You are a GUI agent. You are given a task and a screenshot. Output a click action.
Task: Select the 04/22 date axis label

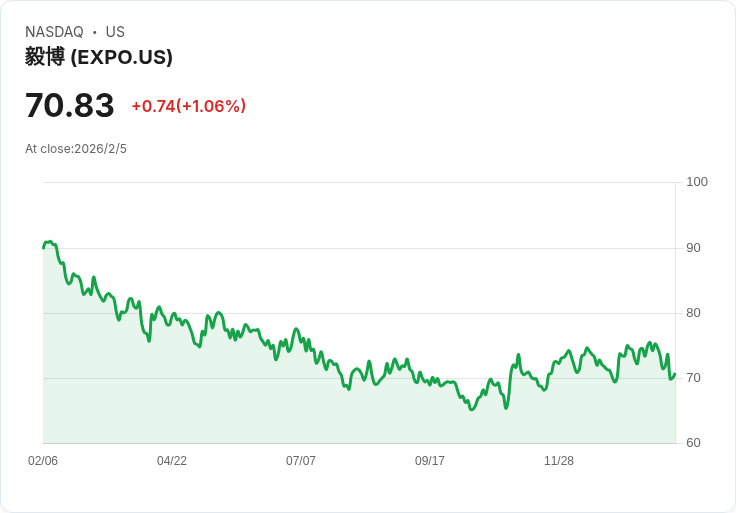[172, 461]
